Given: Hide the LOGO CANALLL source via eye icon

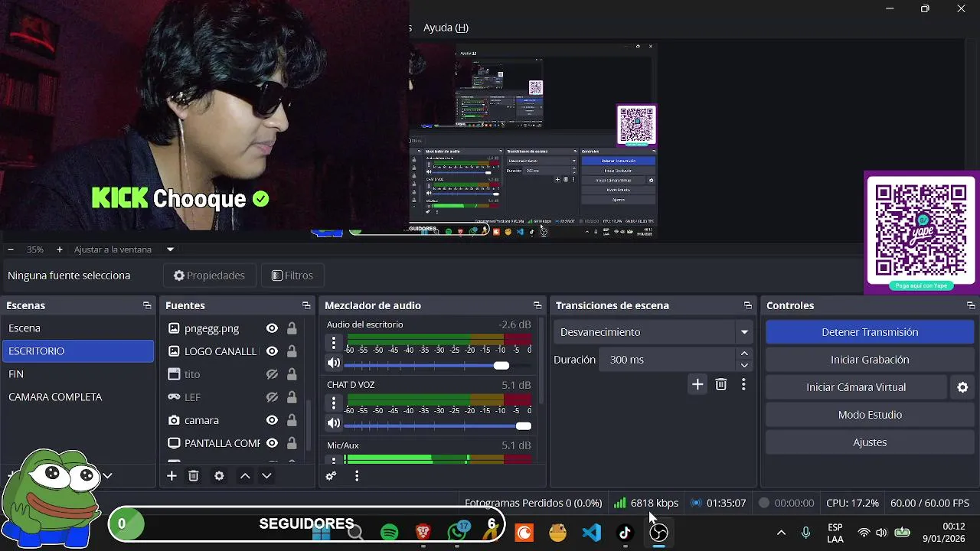Looking at the screenshot, I should pos(272,351).
